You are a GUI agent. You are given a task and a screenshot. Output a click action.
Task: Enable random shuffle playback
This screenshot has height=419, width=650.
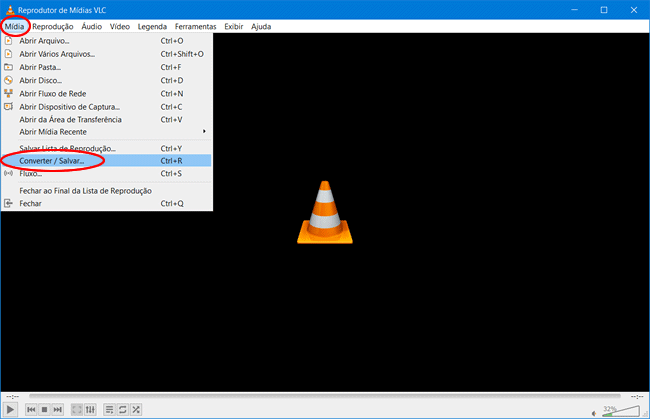[135, 409]
